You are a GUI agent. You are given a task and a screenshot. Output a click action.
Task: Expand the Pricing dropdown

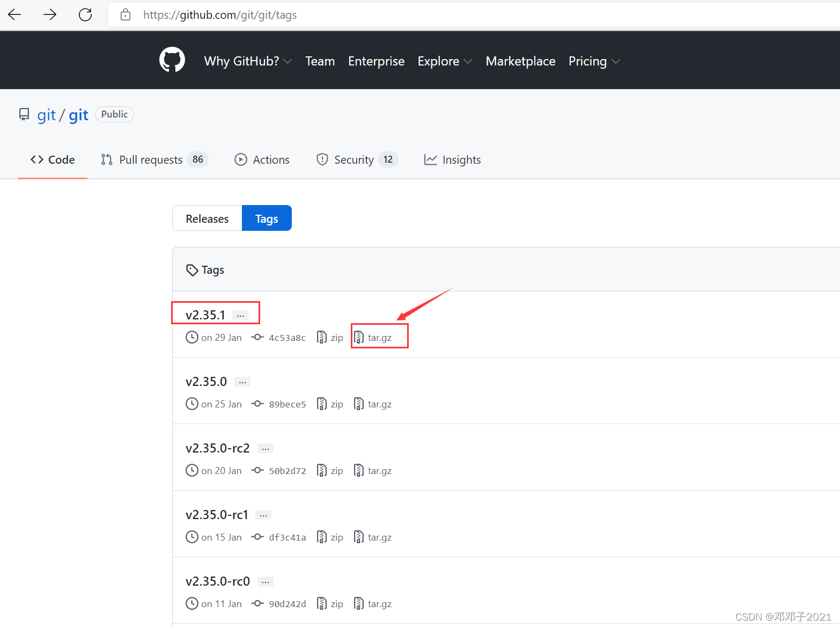594,61
